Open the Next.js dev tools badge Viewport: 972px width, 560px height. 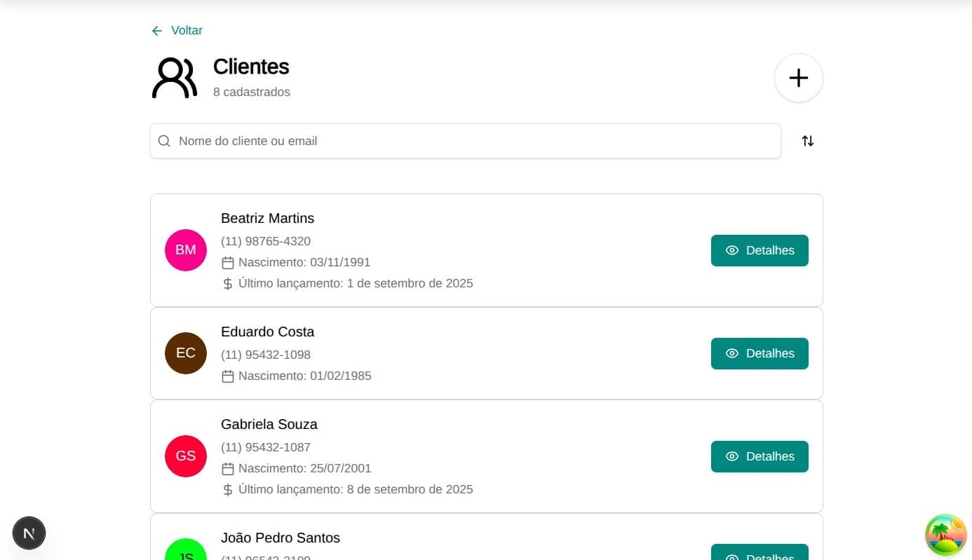29,533
